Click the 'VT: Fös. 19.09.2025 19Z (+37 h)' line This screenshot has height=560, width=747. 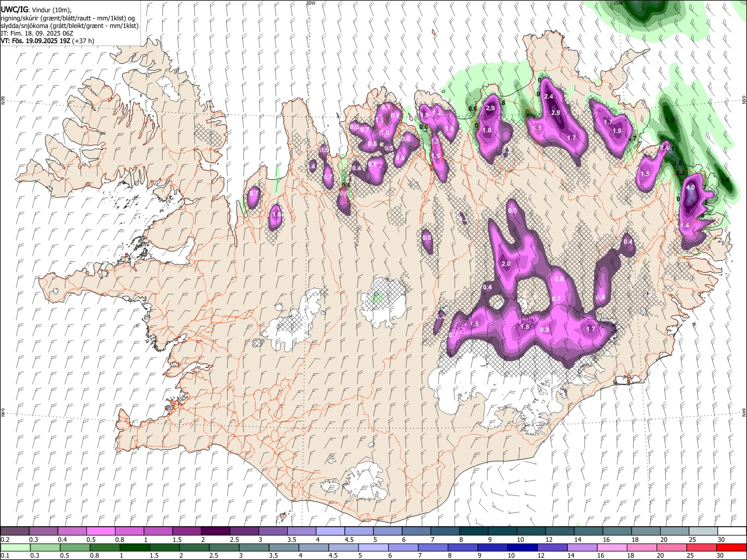47,41
